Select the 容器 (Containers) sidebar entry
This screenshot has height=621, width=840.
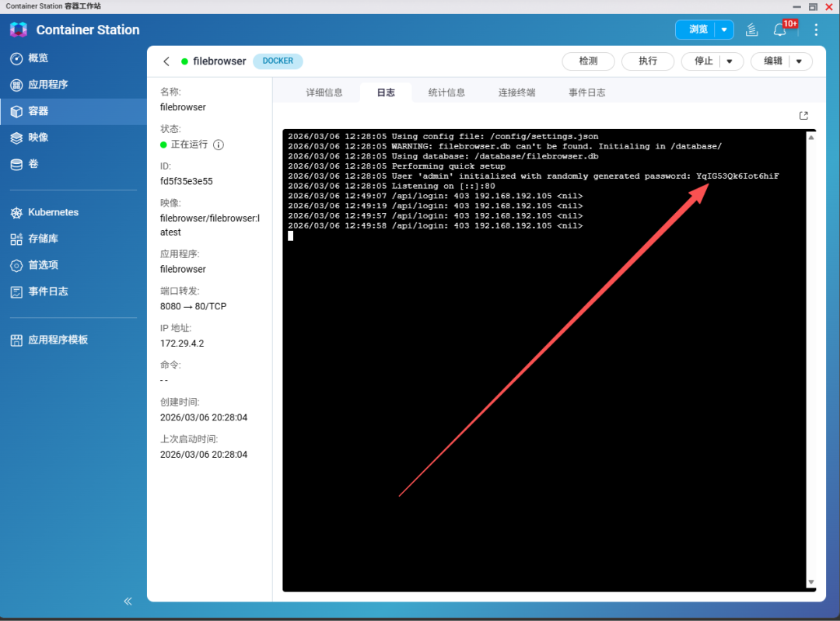pos(42,110)
